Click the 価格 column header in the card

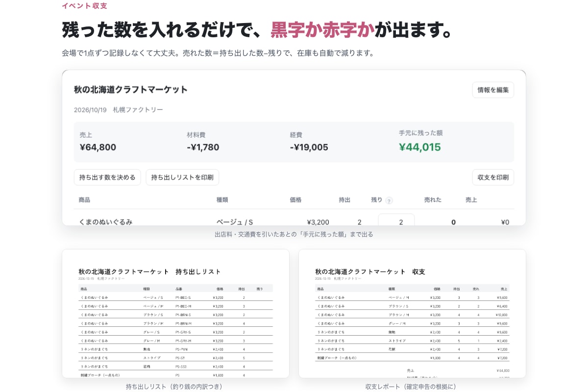[x=295, y=200]
